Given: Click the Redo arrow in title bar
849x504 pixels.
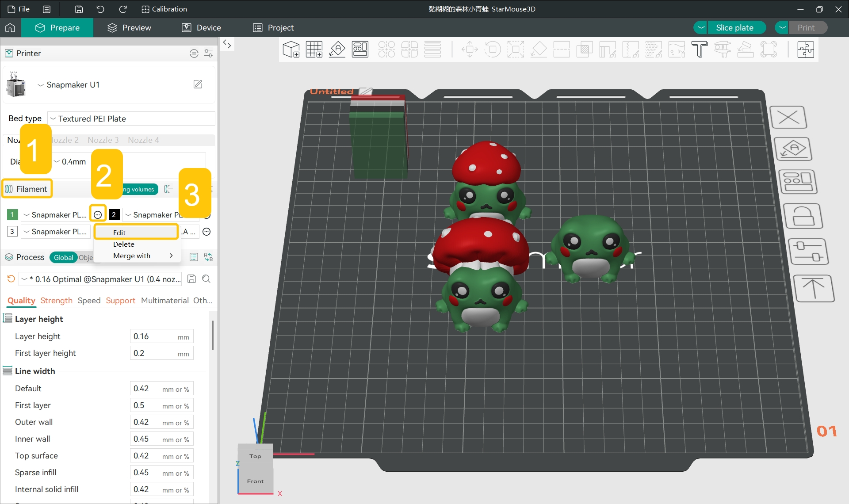Looking at the screenshot, I should pos(123,9).
